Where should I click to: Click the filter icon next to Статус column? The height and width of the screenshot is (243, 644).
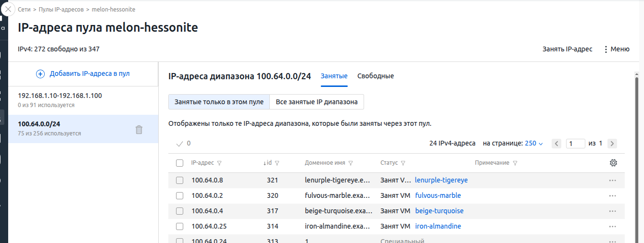tap(403, 163)
